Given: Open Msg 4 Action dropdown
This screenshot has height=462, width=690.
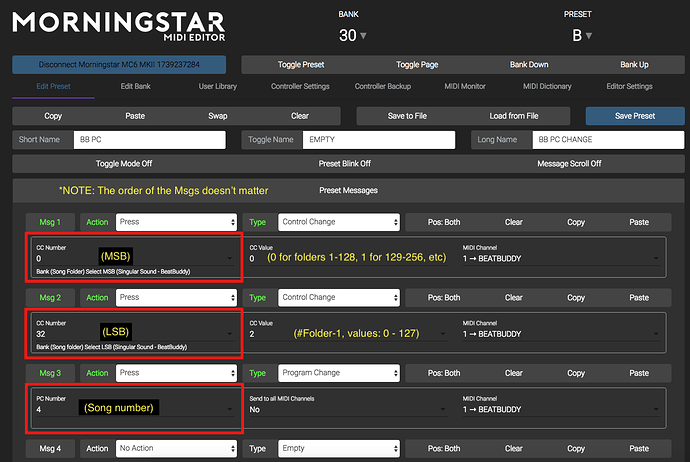Looking at the screenshot, I should pyautogui.click(x=176, y=448).
